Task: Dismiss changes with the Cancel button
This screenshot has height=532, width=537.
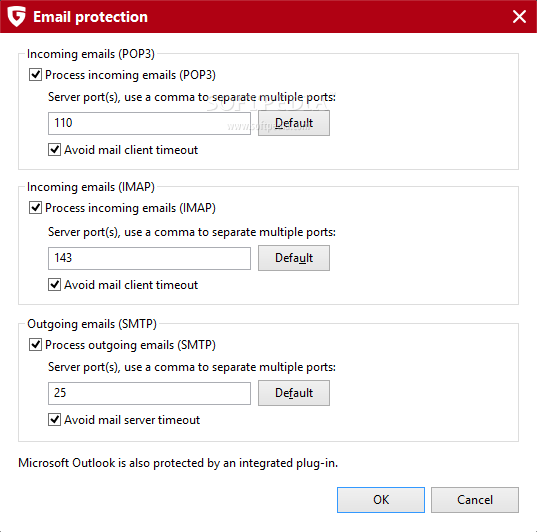Action: (x=475, y=500)
